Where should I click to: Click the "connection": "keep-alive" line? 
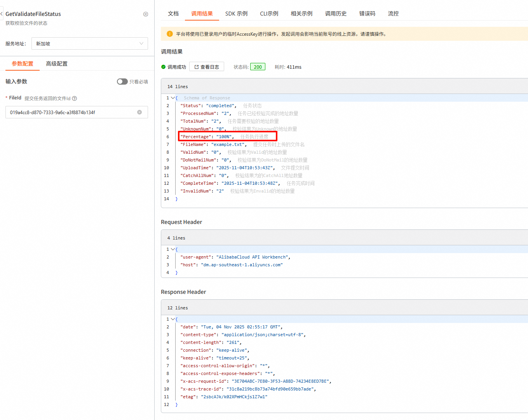pyautogui.click(x=215, y=350)
